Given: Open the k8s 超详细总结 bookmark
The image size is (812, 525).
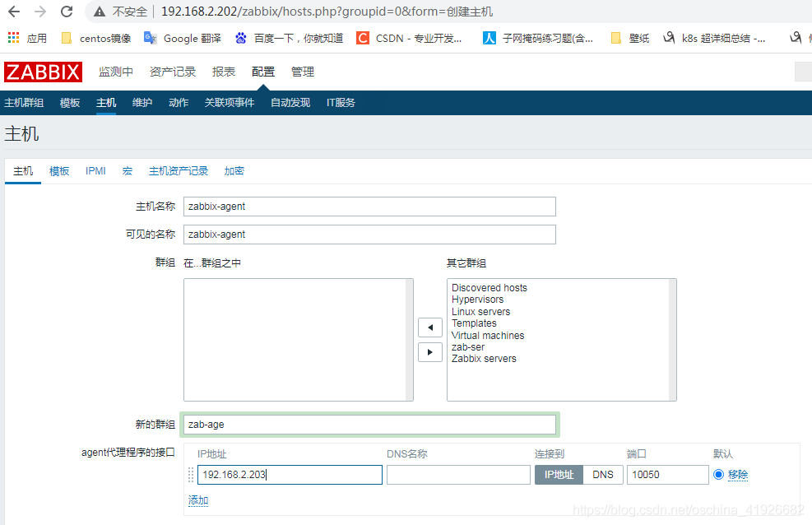Looking at the screenshot, I should coord(714,38).
